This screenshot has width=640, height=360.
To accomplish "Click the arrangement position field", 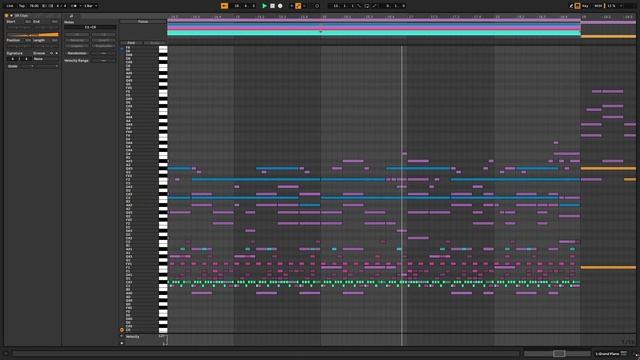I will tap(245, 6).
